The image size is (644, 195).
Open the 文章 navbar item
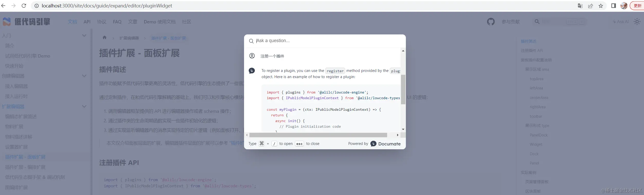tap(133, 22)
